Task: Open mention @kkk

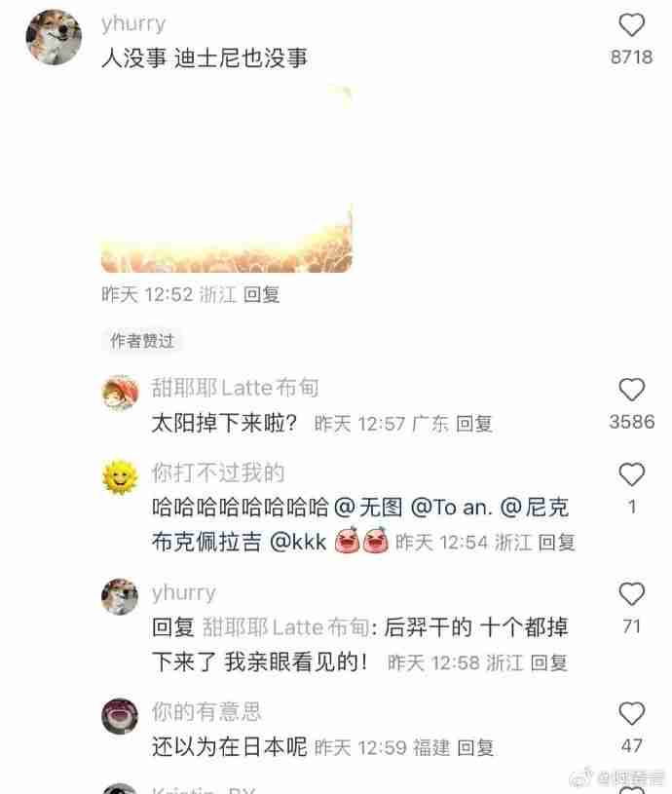Action: (x=298, y=542)
